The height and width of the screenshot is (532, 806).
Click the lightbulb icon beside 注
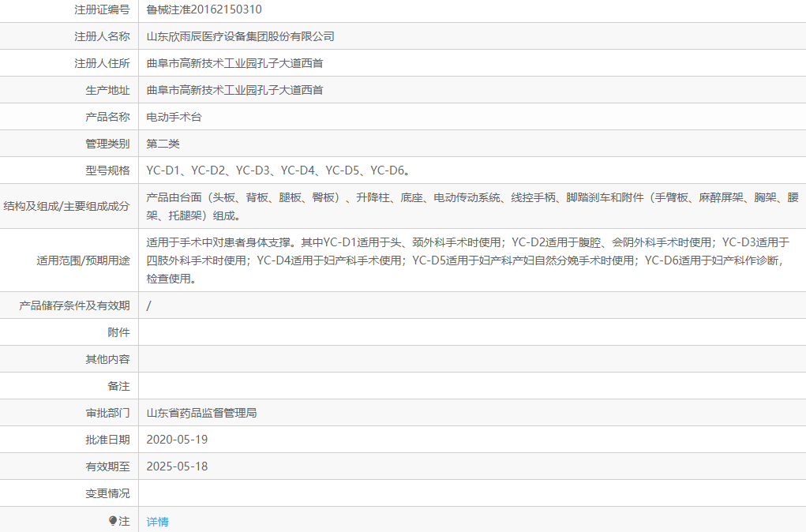tap(113, 521)
